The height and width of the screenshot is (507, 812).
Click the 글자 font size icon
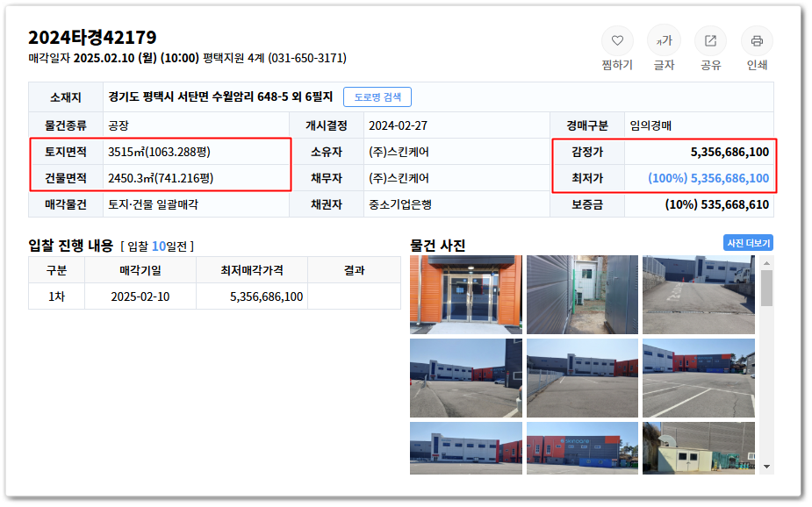[664, 41]
